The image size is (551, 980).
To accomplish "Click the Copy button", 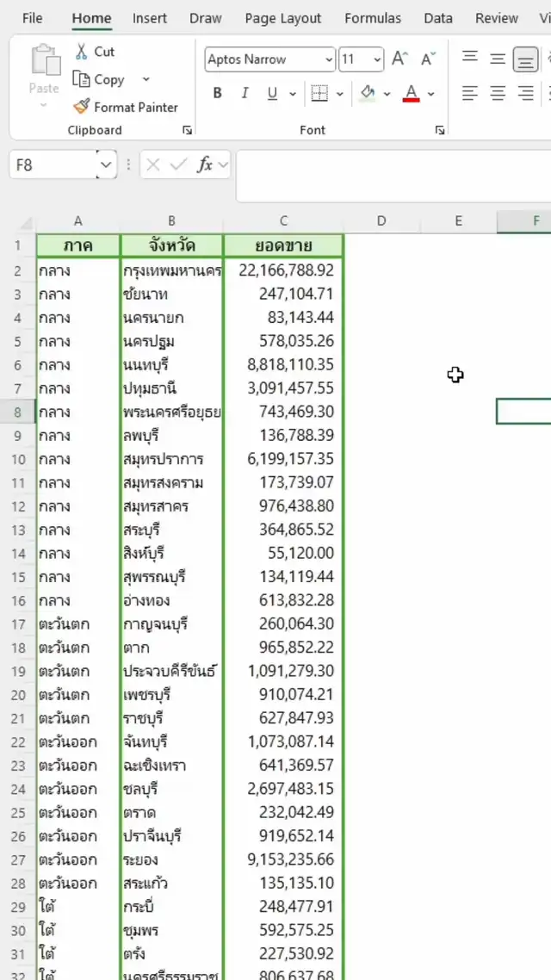I will pos(100,79).
